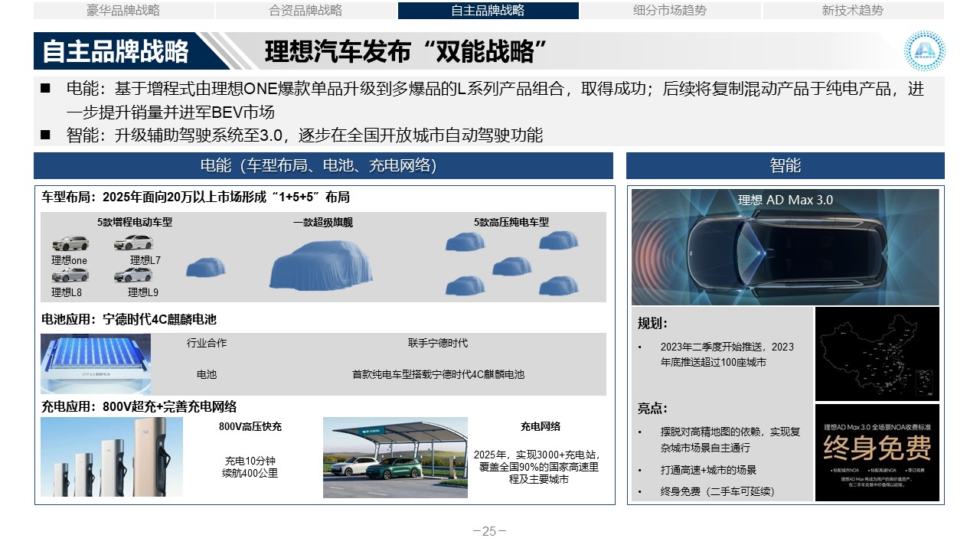Click the 充电应用：800V超充 heading
Viewport: 980px width, 551px height.
[x=139, y=406]
